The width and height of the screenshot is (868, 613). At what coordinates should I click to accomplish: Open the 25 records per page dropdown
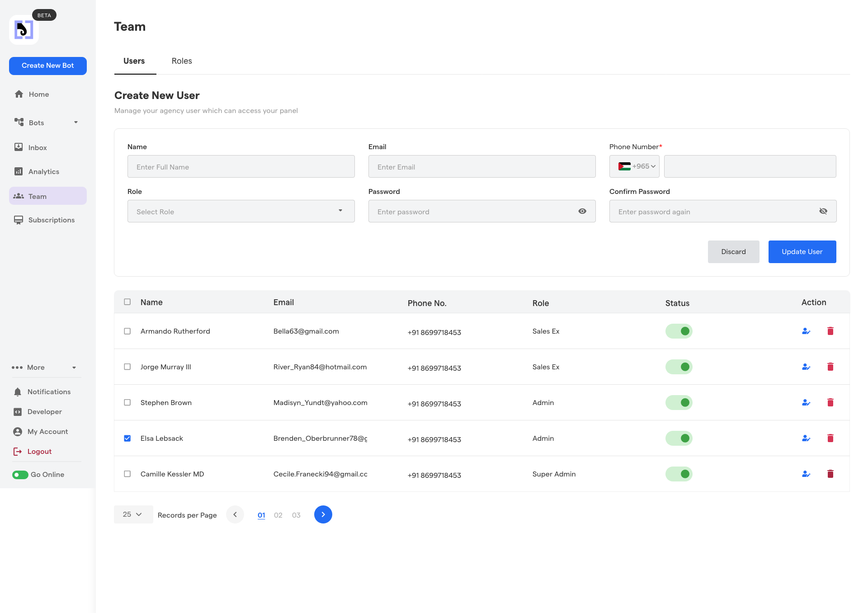tap(133, 514)
